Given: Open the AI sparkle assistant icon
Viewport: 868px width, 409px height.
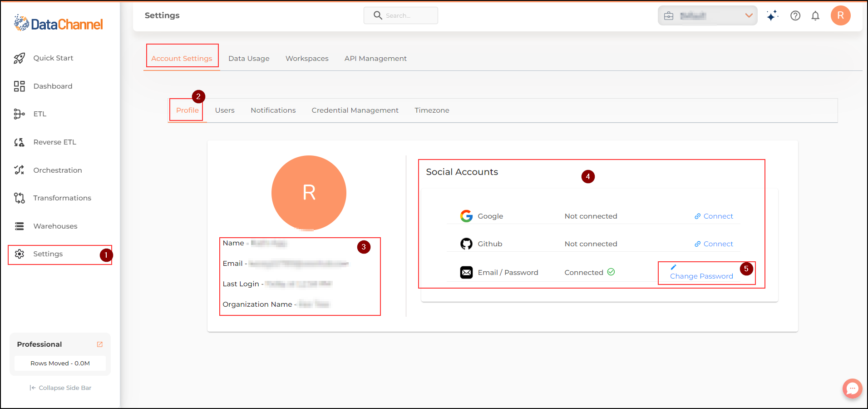Looking at the screenshot, I should (772, 16).
